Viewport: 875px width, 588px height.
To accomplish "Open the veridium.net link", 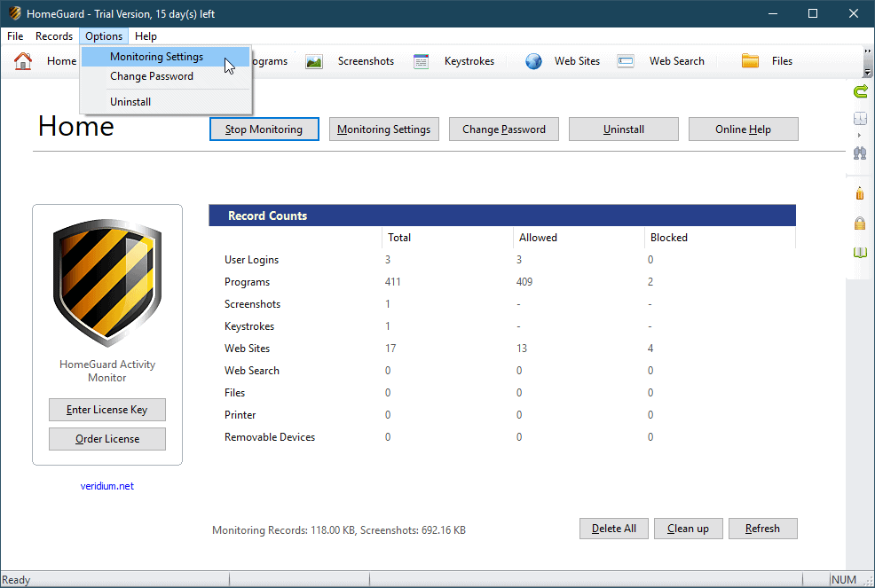I will (107, 487).
